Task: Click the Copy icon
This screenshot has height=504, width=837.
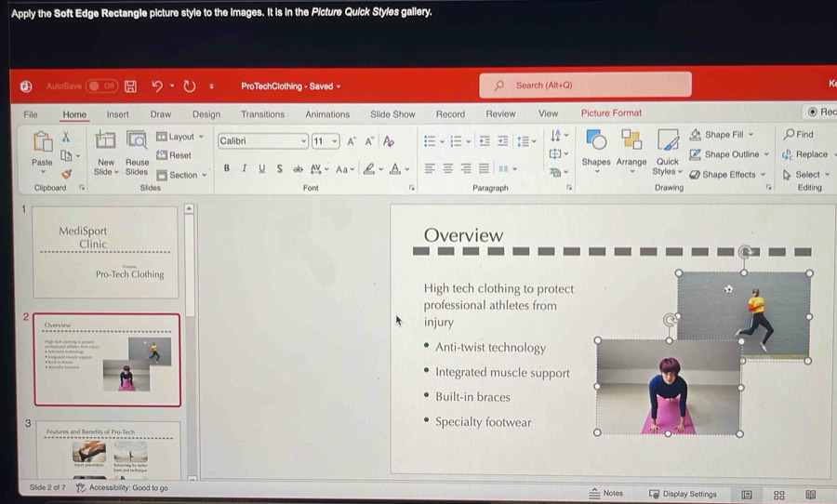Action: (x=66, y=156)
